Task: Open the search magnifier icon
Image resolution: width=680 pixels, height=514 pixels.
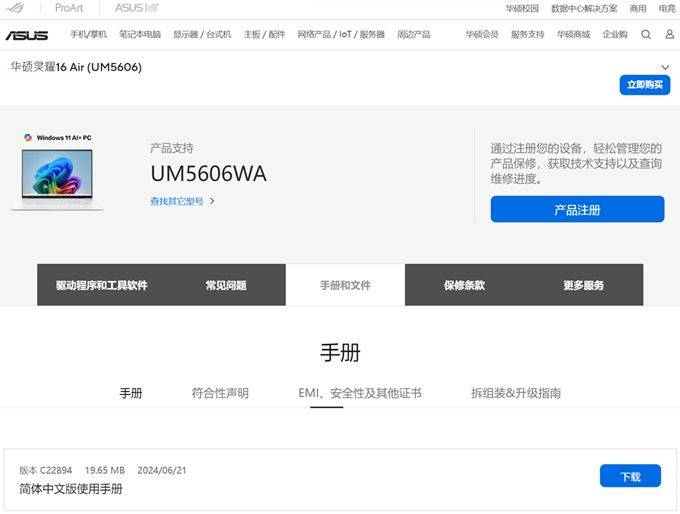Action: [x=646, y=34]
